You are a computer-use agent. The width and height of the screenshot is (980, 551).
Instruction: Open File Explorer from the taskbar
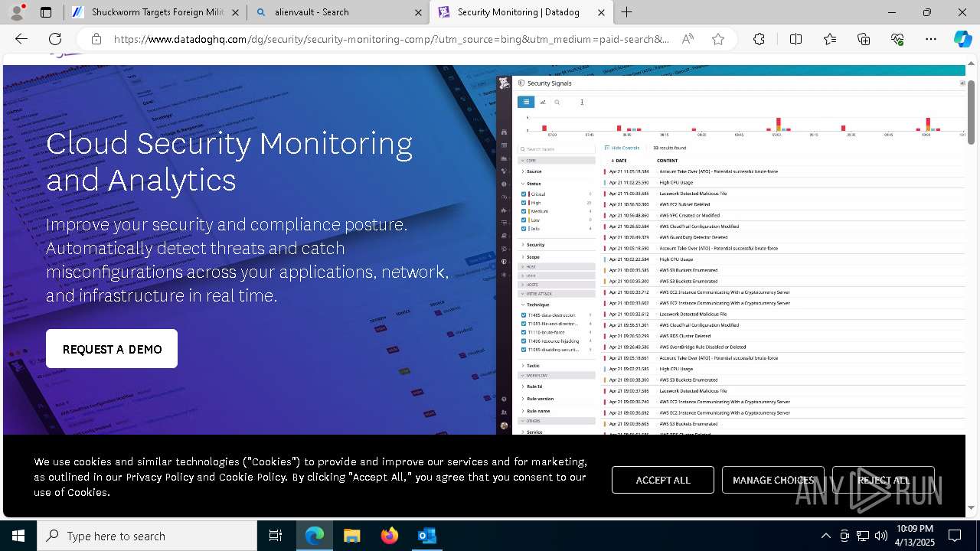tap(352, 536)
